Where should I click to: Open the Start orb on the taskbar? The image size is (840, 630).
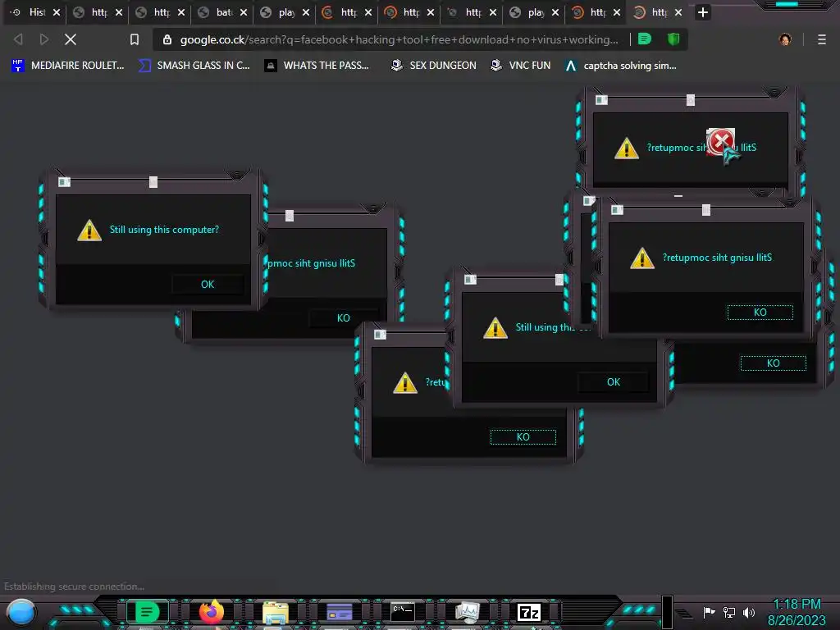pyautogui.click(x=21, y=612)
